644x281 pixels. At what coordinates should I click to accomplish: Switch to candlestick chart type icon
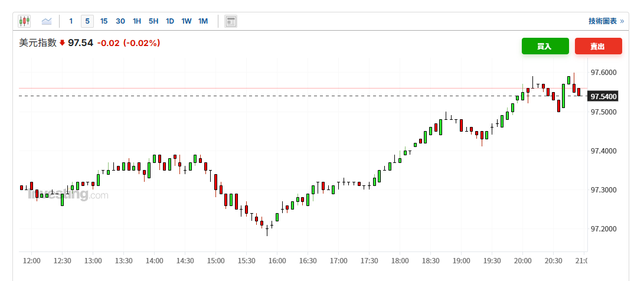click(x=24, y=21)
